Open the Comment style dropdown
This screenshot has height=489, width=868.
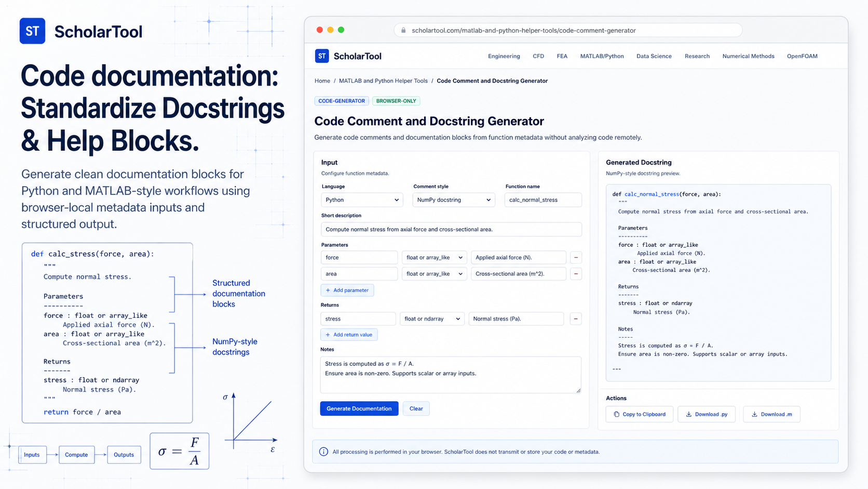coord(453,200)
